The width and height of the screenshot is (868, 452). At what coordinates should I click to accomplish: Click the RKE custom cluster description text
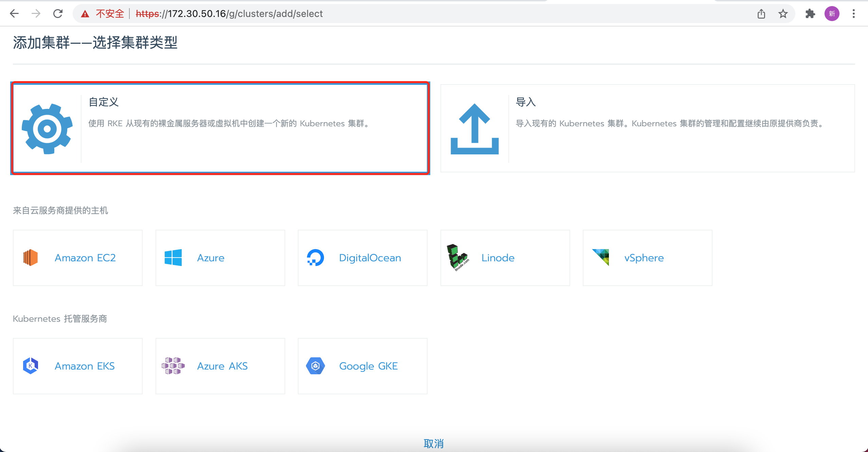(x=229, y=124)
